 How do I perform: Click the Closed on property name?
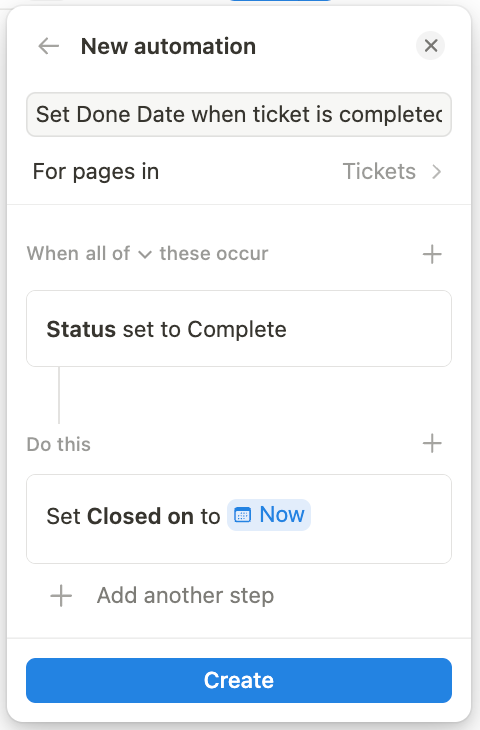pyautogui.click(x=140, y=516)
